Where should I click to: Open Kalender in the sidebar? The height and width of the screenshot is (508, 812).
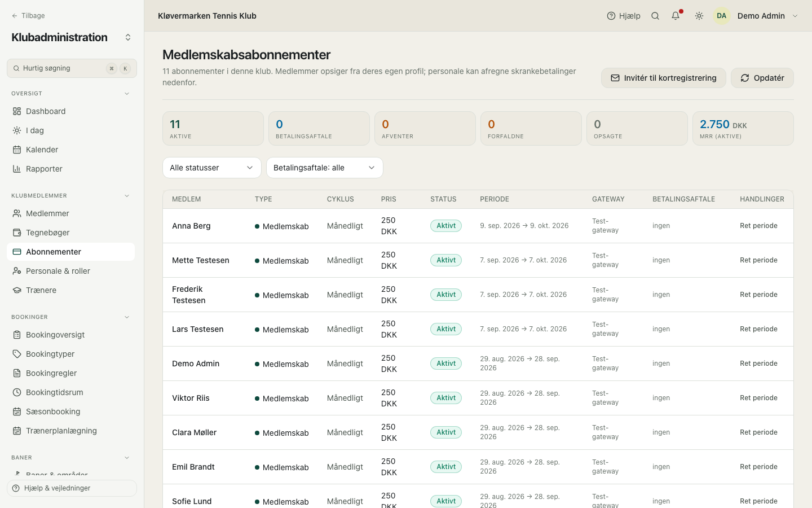[72, 150]
